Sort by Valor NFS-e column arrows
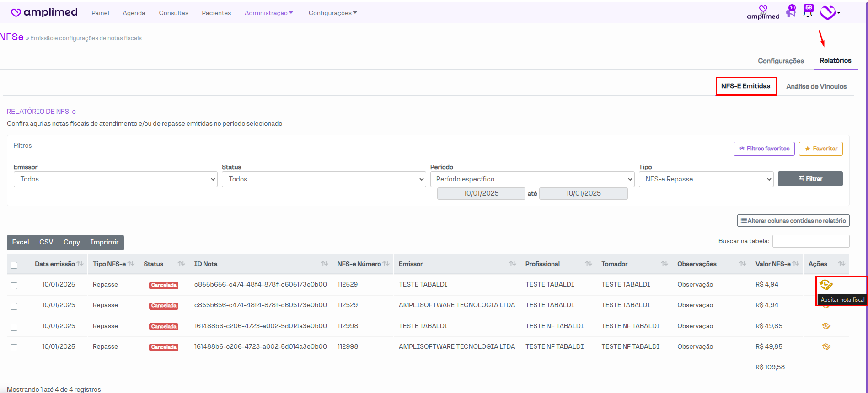Image resolution: width=868 pixels, height=393 pixels. tap(796, 264)
